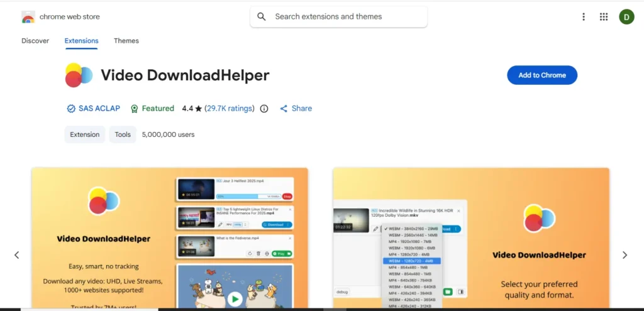Click the 5,000,000 users text

169,134
